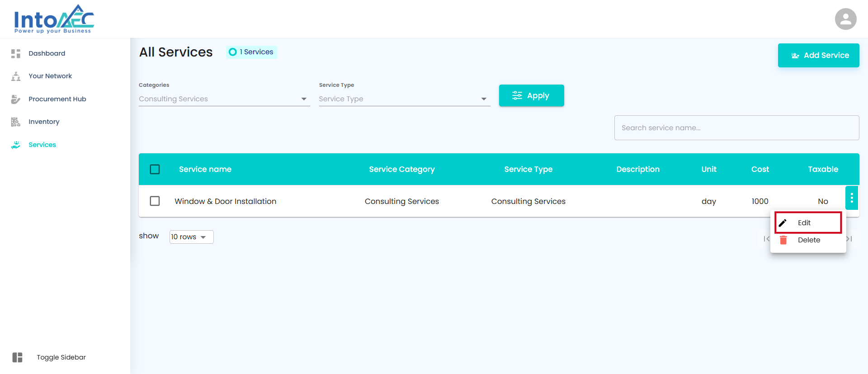
Task: Click the Unit column header
Action: [709, 169]
